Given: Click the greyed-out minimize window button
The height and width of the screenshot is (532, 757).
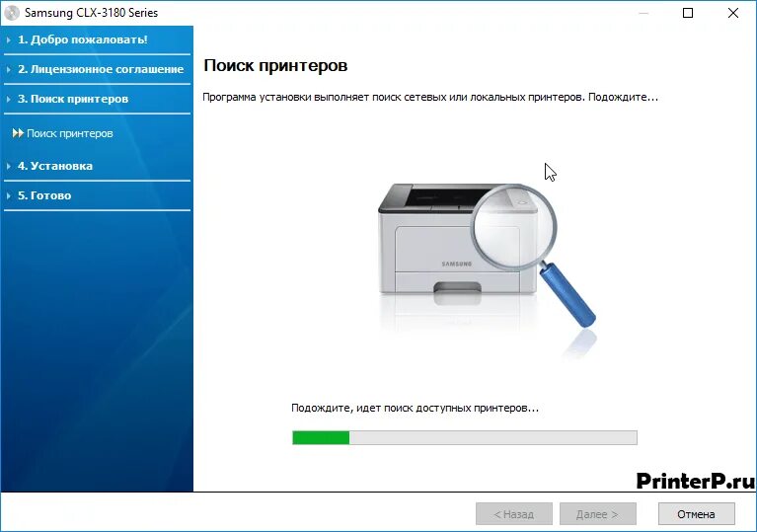Looking at the screenshot, I should click(x=643, y=13).
